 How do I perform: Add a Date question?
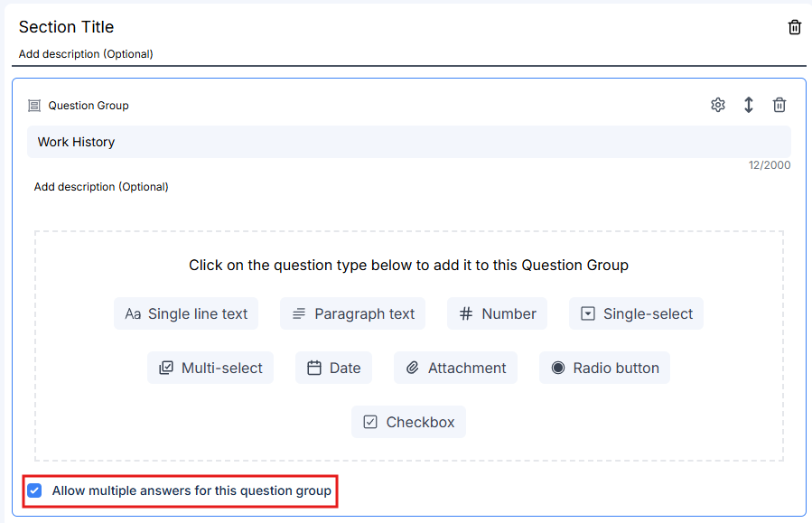coord(333,368)
